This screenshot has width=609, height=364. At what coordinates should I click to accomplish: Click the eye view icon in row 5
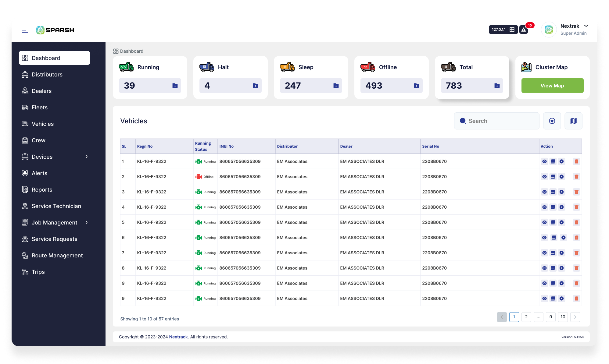(544, 222)
